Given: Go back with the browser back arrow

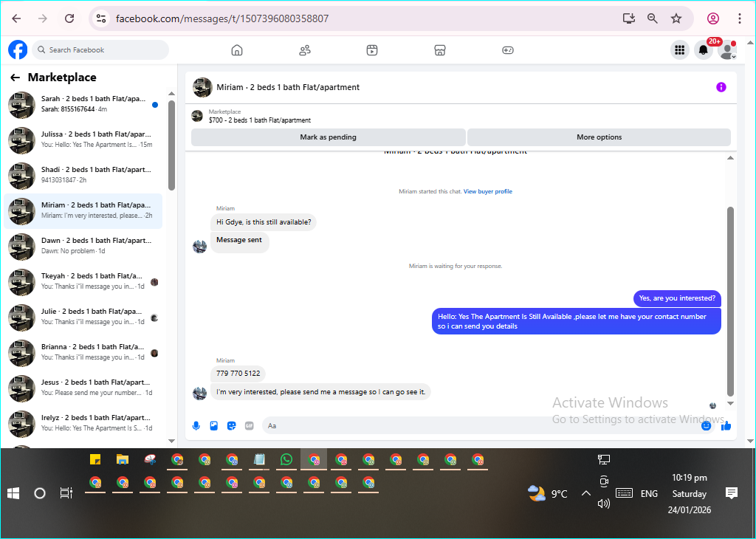Looking at the screenshot, I should (16, 18).
